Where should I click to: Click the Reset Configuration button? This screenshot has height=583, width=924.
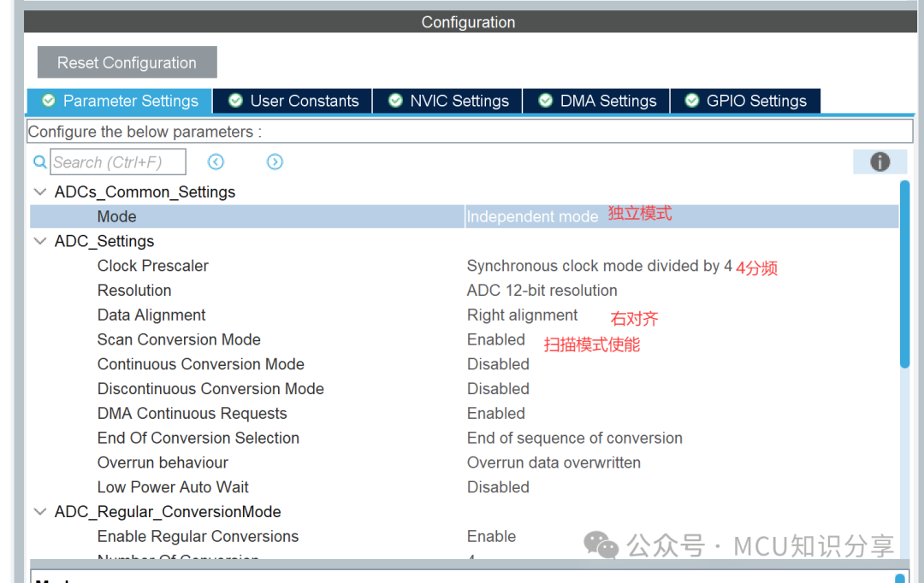127,62
